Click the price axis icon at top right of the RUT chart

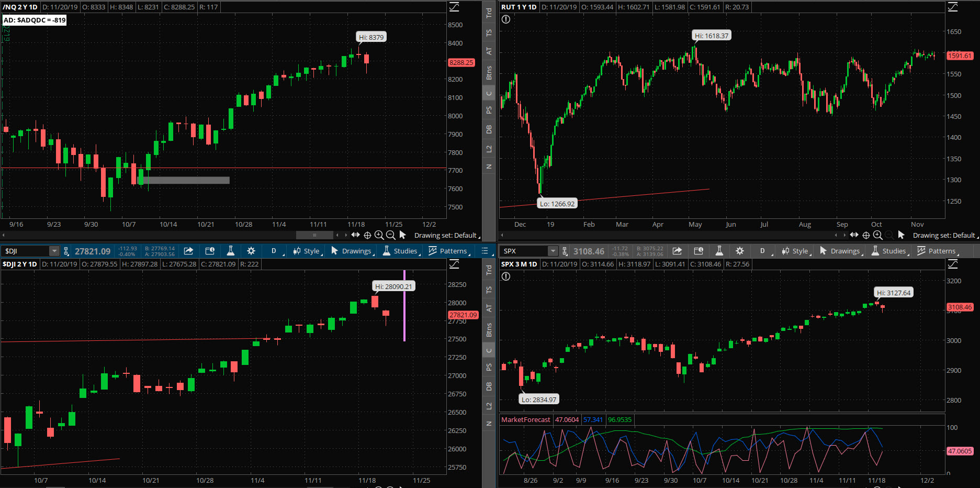tap(953, 7)
